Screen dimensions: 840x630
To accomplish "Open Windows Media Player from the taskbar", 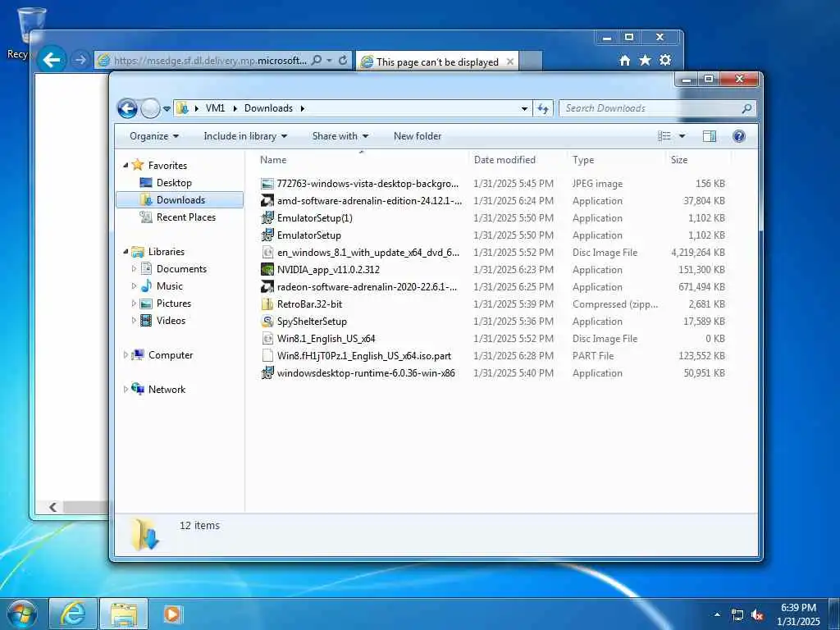I will (172, 614).
